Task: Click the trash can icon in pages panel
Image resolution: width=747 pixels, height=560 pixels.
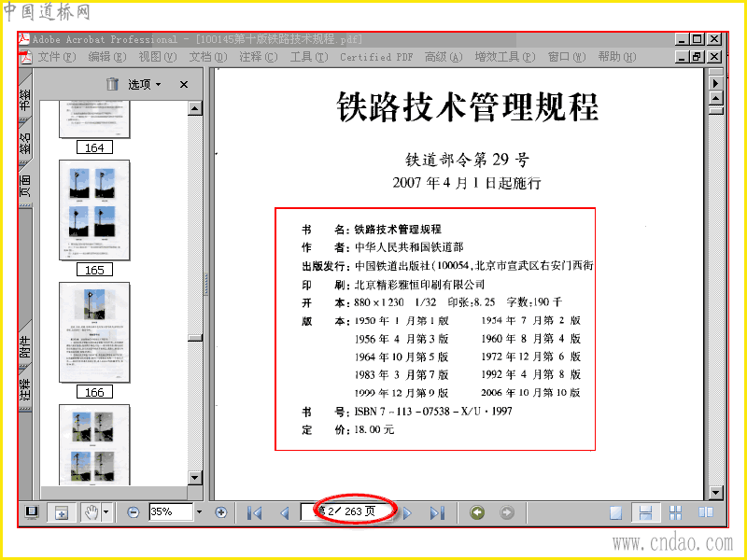Action: pos(112,84)
